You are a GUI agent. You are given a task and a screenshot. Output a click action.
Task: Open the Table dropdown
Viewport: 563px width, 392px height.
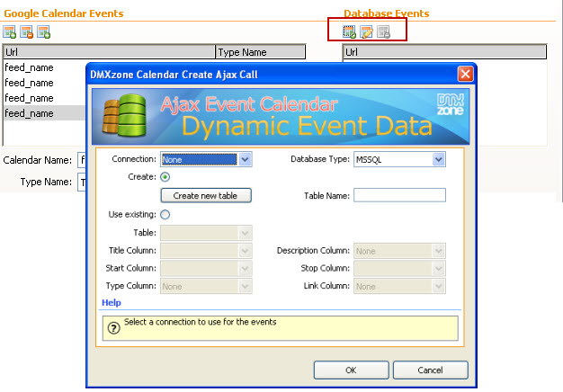(x=206, y=233)
